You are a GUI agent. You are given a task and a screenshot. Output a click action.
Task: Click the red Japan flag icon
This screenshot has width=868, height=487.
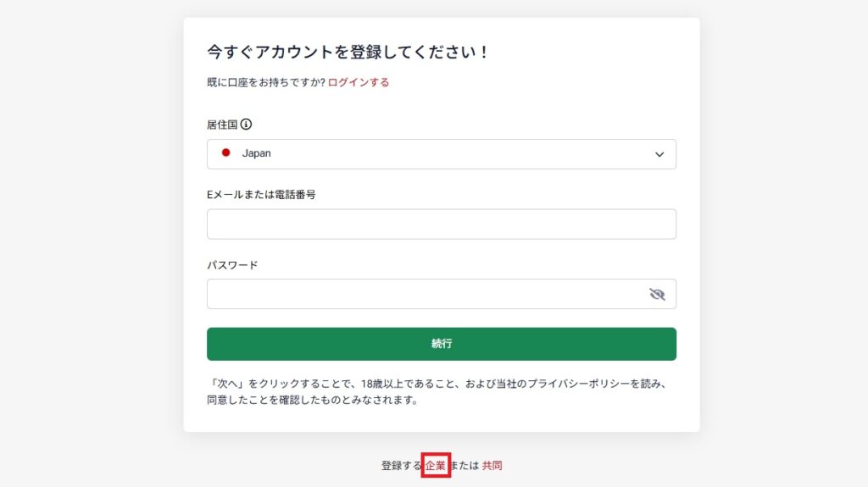(226, 153)
